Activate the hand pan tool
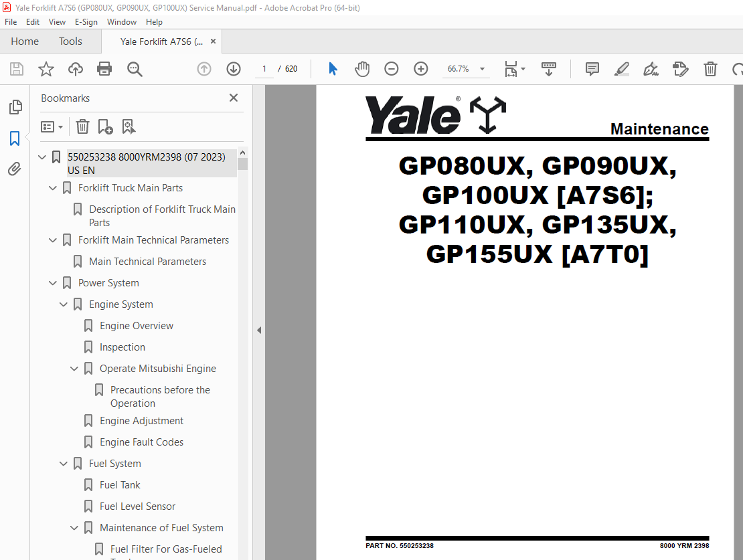Image resolution: width=743 pixels, height=560 pixels. pyautogui.click(x=362, y=69)
